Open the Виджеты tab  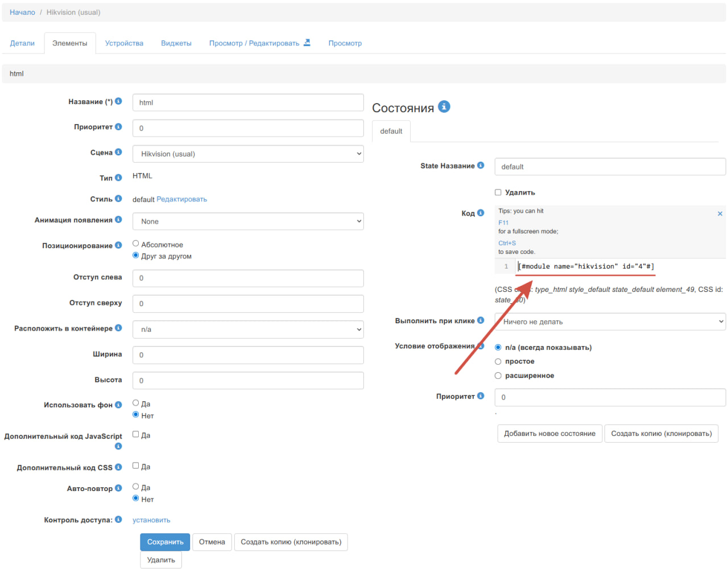point(176,43)
